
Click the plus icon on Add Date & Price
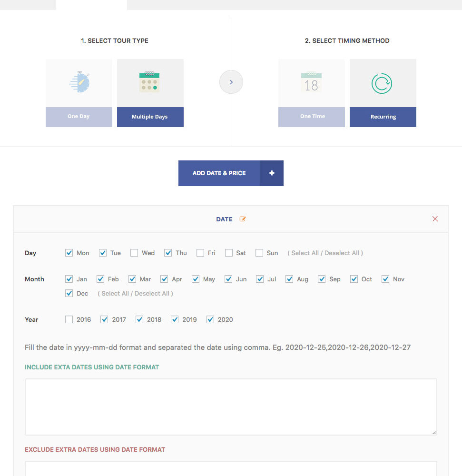pyautogui.click(x=272, y=173)
